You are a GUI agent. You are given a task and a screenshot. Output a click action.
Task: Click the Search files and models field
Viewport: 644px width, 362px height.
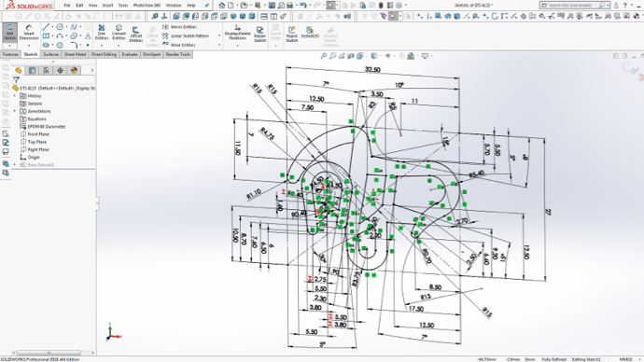(x=574, y=6)
